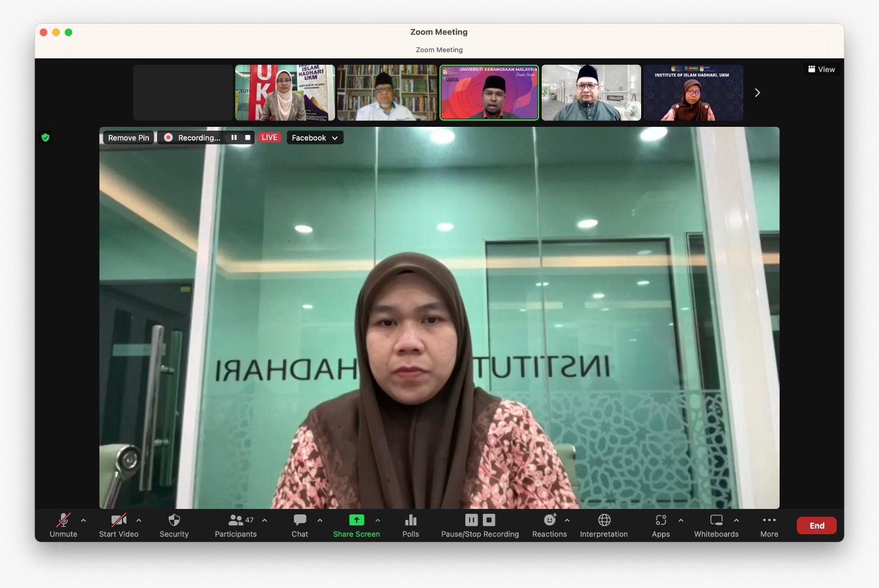The width and height of the screenshot is (879, 588).
Task: Click the Remove Pin button
Action: point(129,138)
